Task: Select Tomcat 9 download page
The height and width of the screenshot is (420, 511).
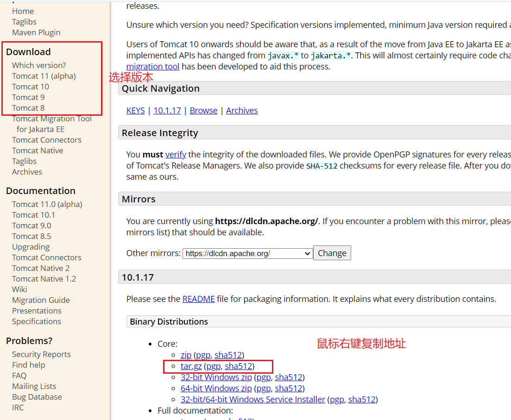Action: (x=28, y=97)
